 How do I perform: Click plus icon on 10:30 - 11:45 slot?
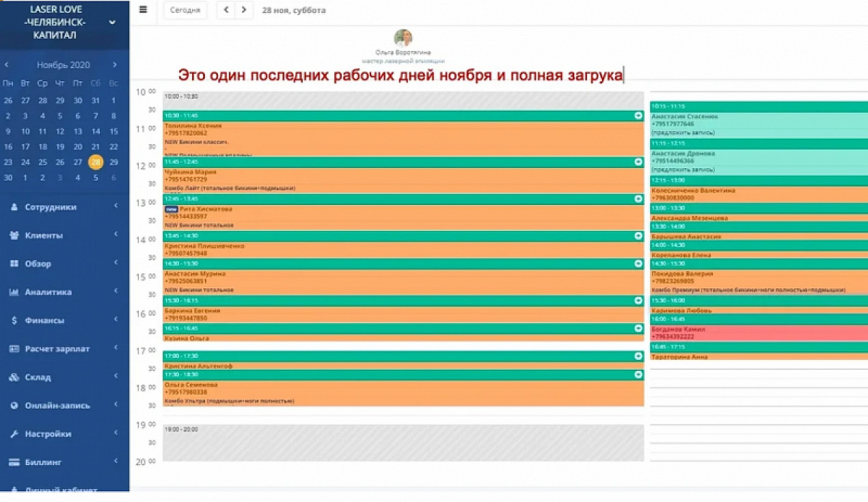638,115
